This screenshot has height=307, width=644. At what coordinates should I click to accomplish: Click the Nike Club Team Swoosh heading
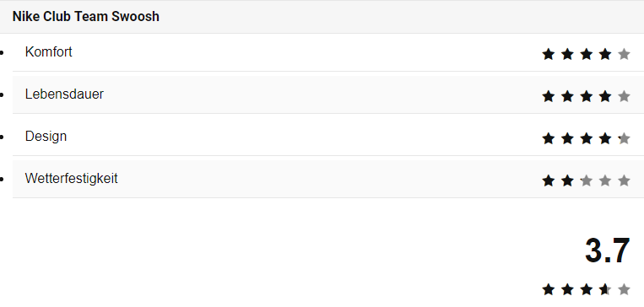[x=86, y=16]
